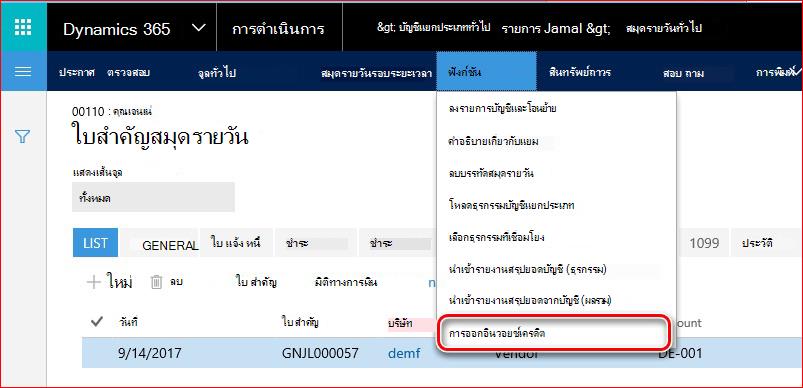This screenshot has height=388, width=803.
Task: Click voucher cell GNJL000057
Action: click(x=320, y=353)
